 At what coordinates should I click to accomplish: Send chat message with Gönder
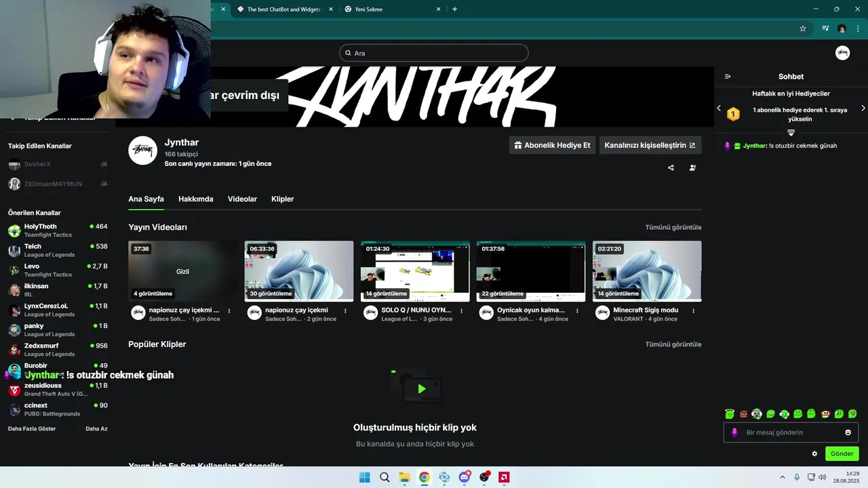[x=842, y=453]
